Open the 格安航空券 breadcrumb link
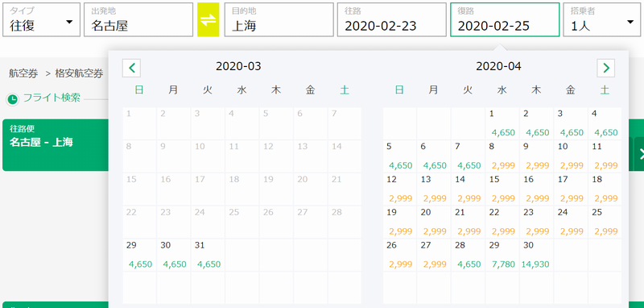The image size is (644, 308). click(x=79, y=73)
